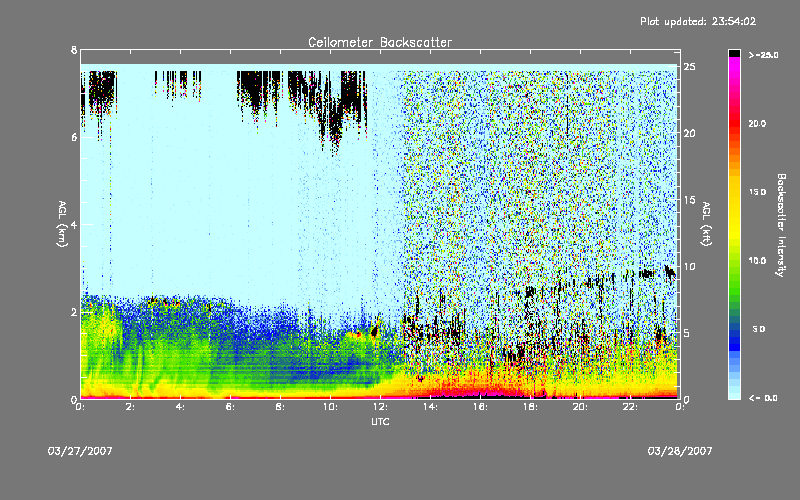Click the 10 tick on the kft axis
The width and height of the screenshot is (800, 500).
pyautogui.click(x=689, y=266)
